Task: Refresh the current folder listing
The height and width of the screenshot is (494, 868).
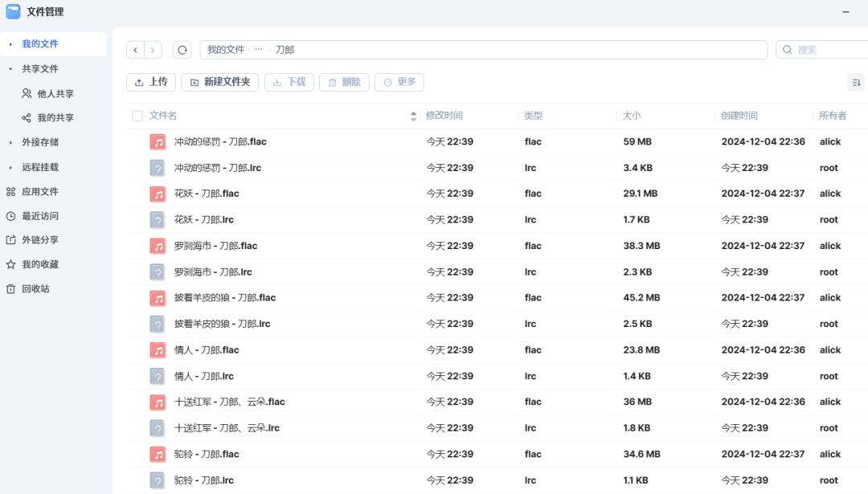Action: click(x=182, y=50)
